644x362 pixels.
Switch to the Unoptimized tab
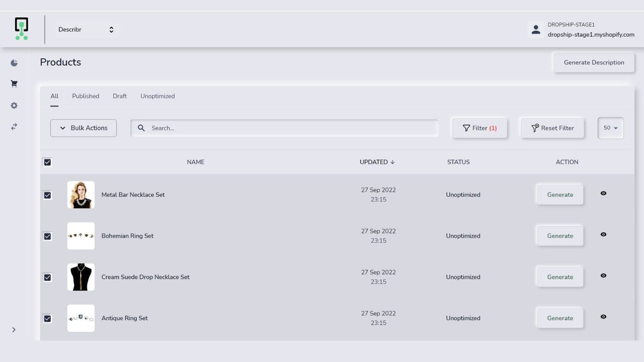click(157, 96)
